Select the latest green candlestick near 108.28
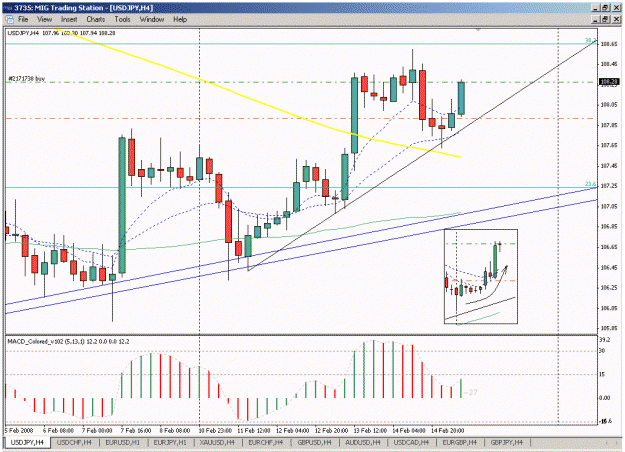 pos(461,98)
